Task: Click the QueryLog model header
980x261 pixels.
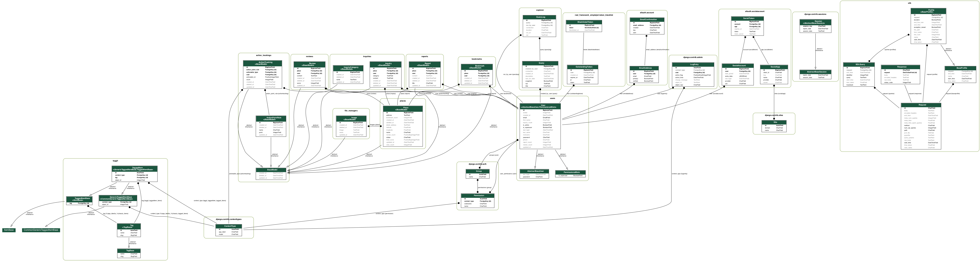Action: click(x=541, y=17)
